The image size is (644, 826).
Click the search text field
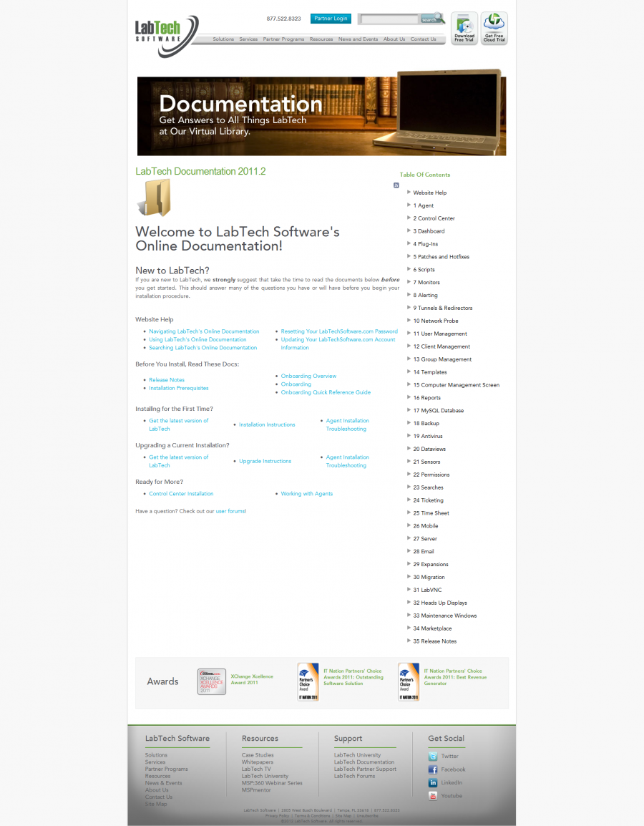click(x=389, y=19)
